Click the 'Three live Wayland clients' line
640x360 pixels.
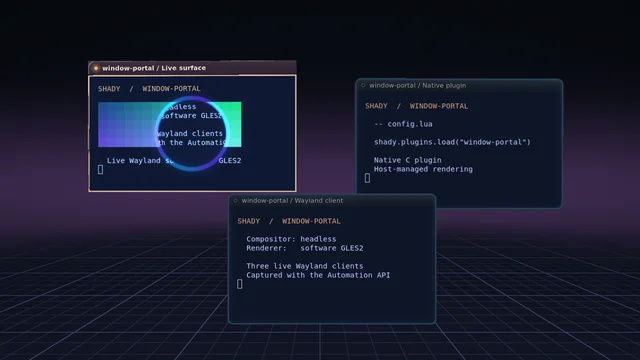(x=304, y=266)
